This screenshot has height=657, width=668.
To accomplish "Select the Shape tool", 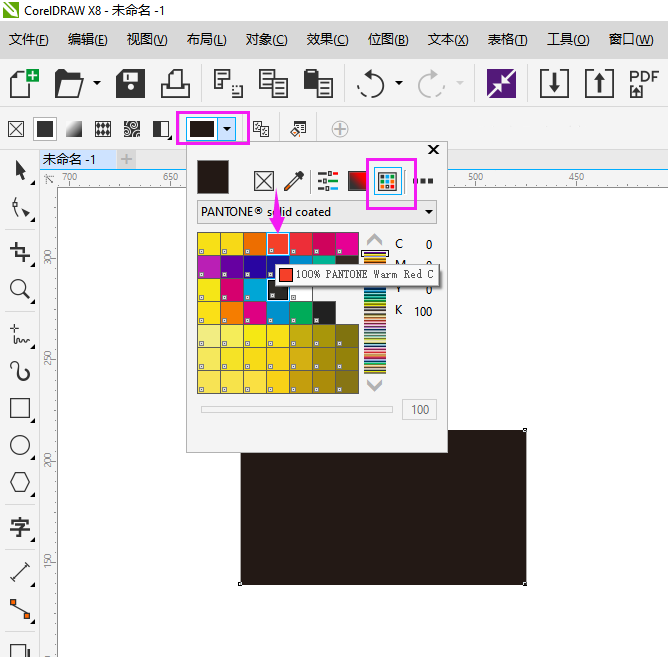I will tap(20, 208).
